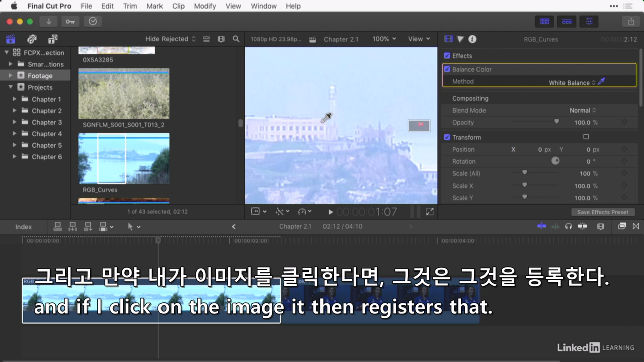644x362 pixels.
Task: Open the Hide Rejected filter dropdown
Action: click(170, 39)
